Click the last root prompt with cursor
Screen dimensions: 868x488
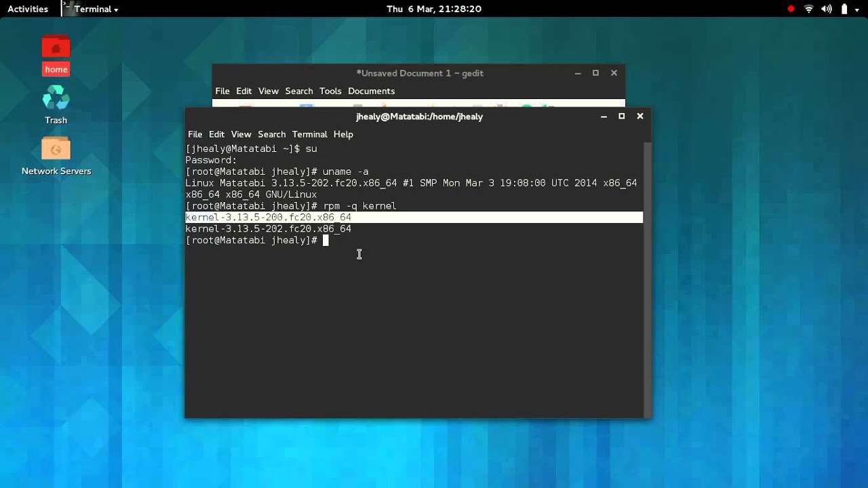tap(256, 241)
